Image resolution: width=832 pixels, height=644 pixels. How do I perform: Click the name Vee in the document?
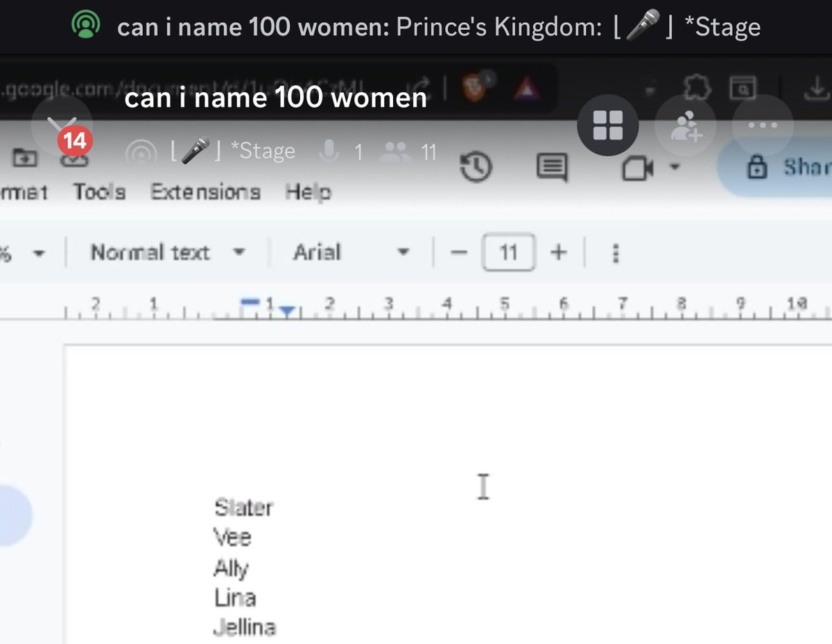point(232,537)
